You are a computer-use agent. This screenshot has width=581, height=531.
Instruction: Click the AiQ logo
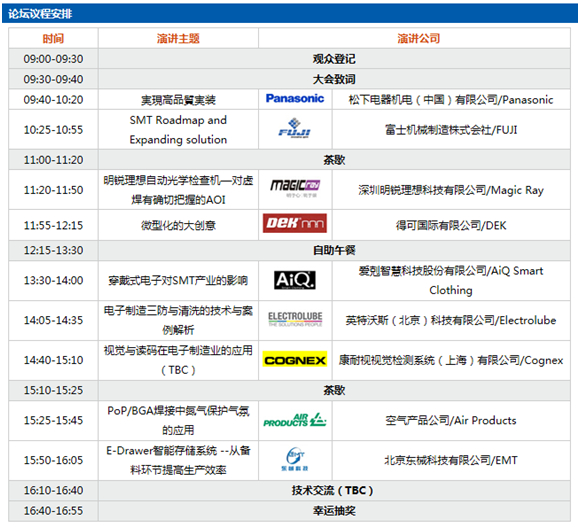(x=295, y=280)
